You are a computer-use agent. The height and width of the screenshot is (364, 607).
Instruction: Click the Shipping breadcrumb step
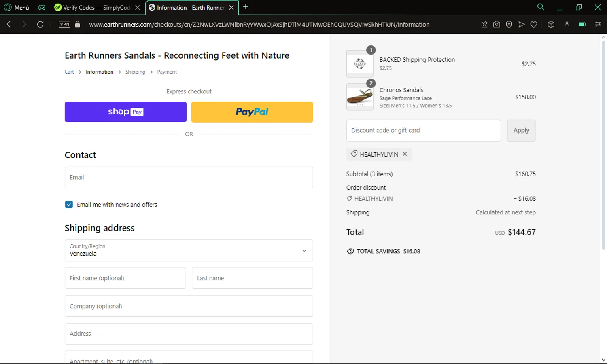[135, 72]
